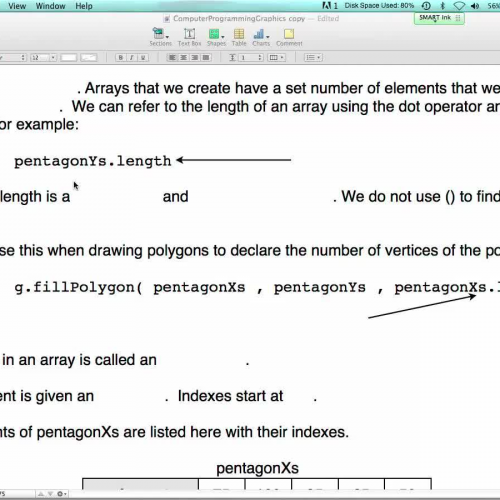This screenshot has height=500, width=500.
Task: Add a Comment from toolbar
Action: [289, 37]
